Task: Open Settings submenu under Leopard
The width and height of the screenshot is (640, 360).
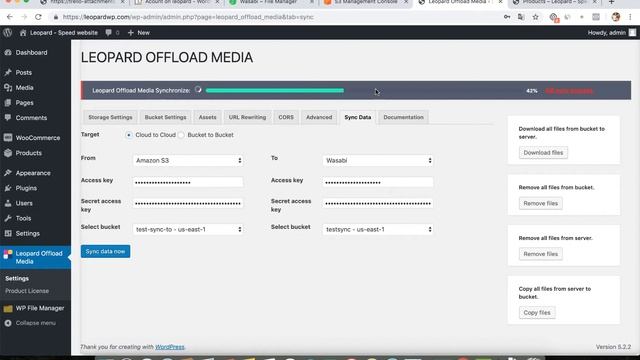Action: 17,278
